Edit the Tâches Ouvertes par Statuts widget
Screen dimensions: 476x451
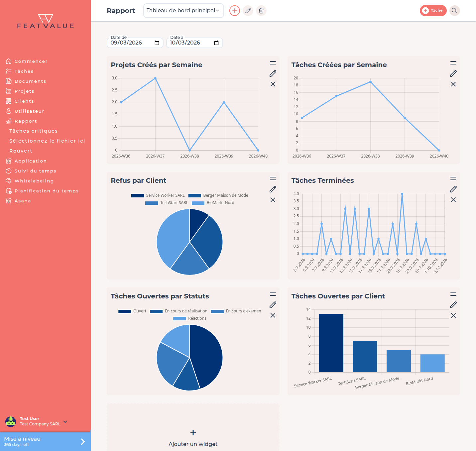[x=273, y=305]
